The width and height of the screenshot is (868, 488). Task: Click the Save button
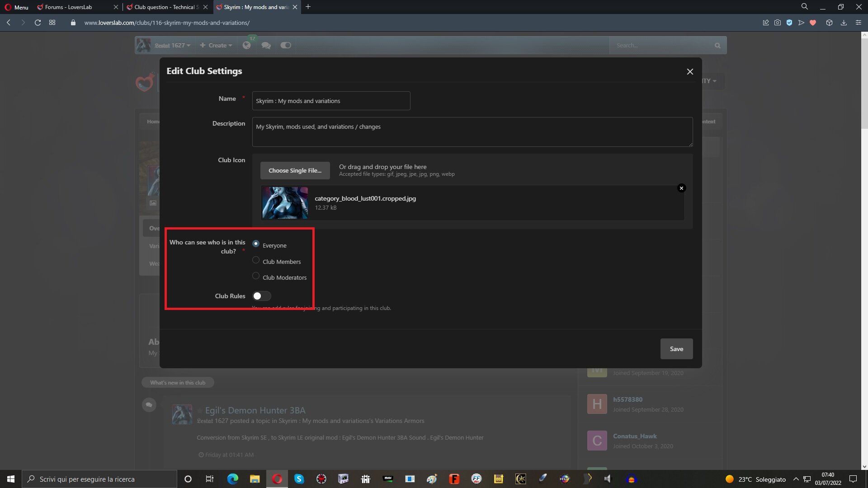(x=676, y=349)
